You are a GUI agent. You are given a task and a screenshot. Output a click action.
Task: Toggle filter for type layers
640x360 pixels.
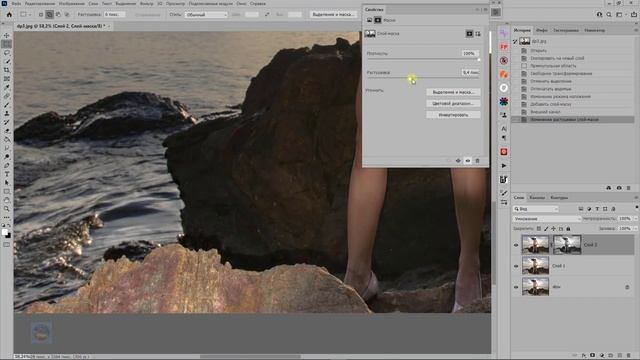(x=597, y=209)
